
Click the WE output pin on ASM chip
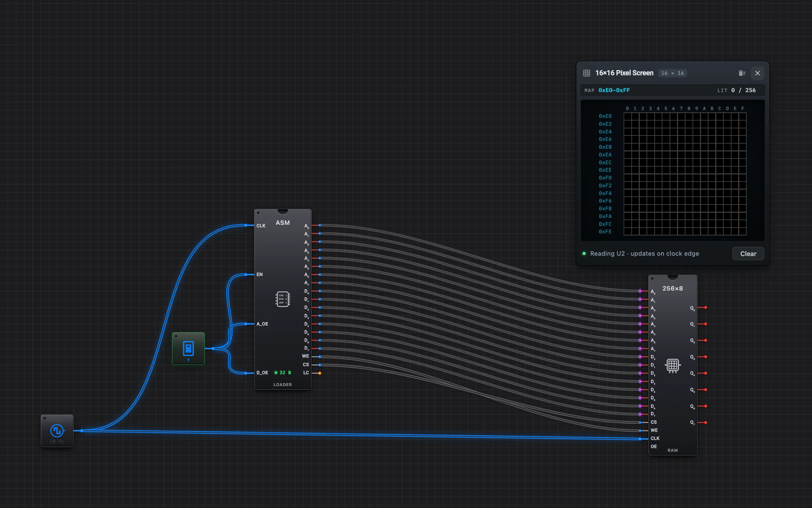319,357
